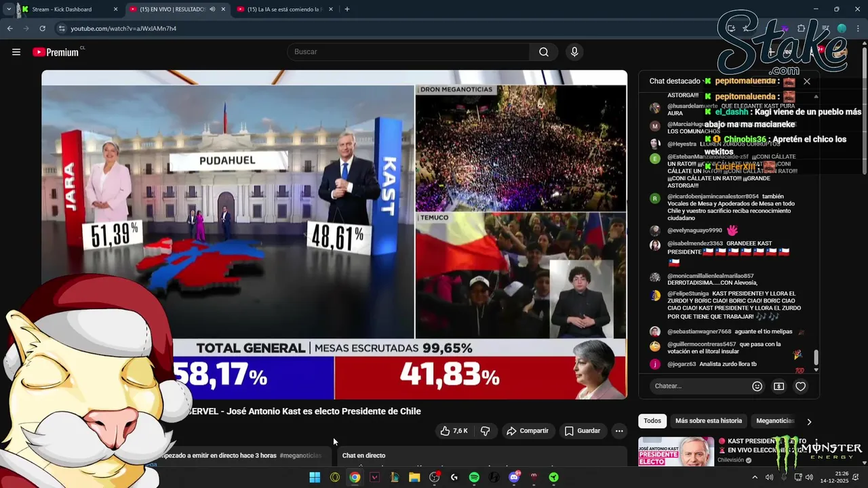Mute the EN VIVO tab audio
The width and height of the screenshot is (868, 488).
[x=212, y=9]
